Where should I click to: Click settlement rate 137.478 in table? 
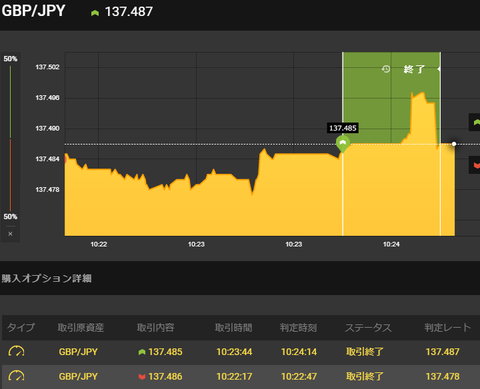pyautogui.click(x=443, y=376)
